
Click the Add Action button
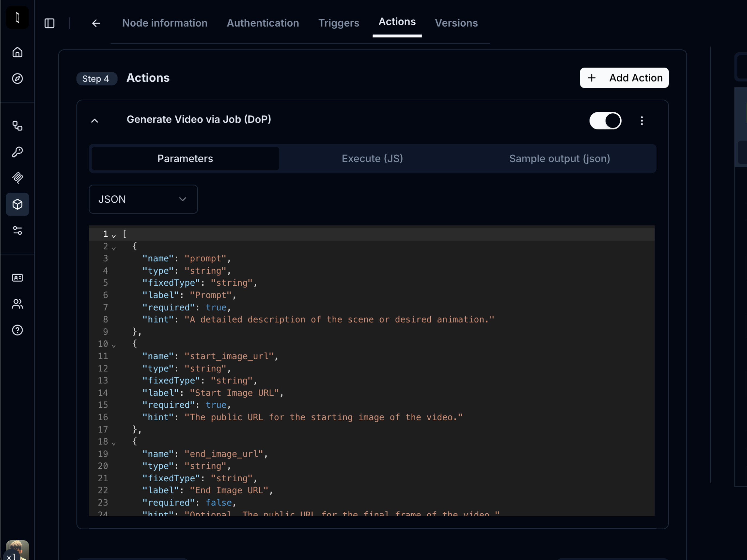[624, 78]
